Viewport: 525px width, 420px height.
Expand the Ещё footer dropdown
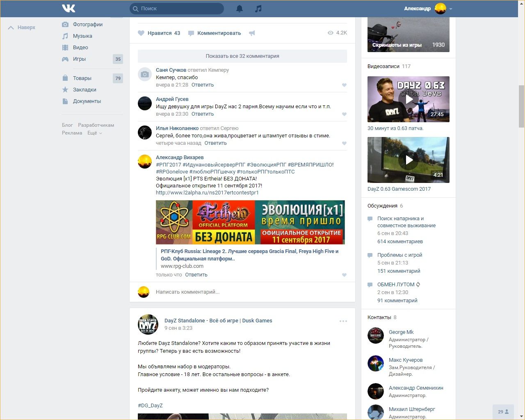click(94, 133)
